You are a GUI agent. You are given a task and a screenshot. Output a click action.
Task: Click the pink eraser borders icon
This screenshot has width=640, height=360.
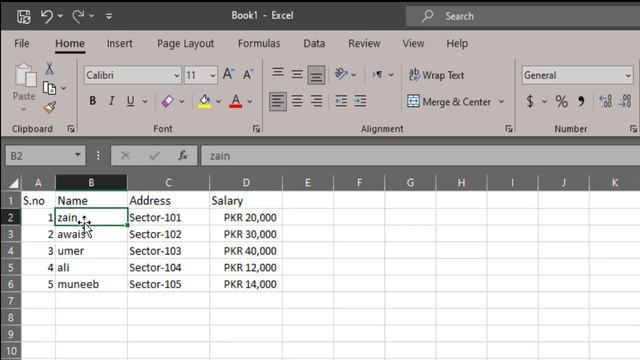point(167,101)
